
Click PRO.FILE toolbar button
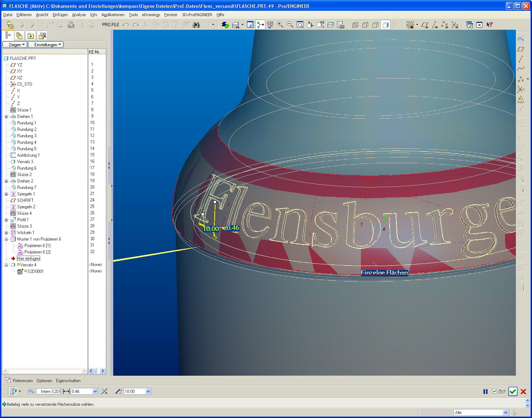pyautogui.click(x=110, y=25)
